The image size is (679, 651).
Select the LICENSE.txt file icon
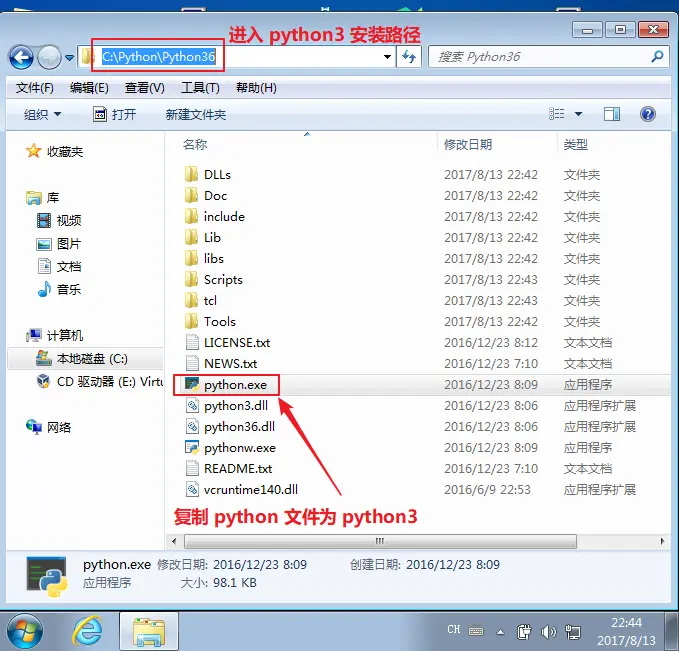pyautogui.click(x=192, y=342)
